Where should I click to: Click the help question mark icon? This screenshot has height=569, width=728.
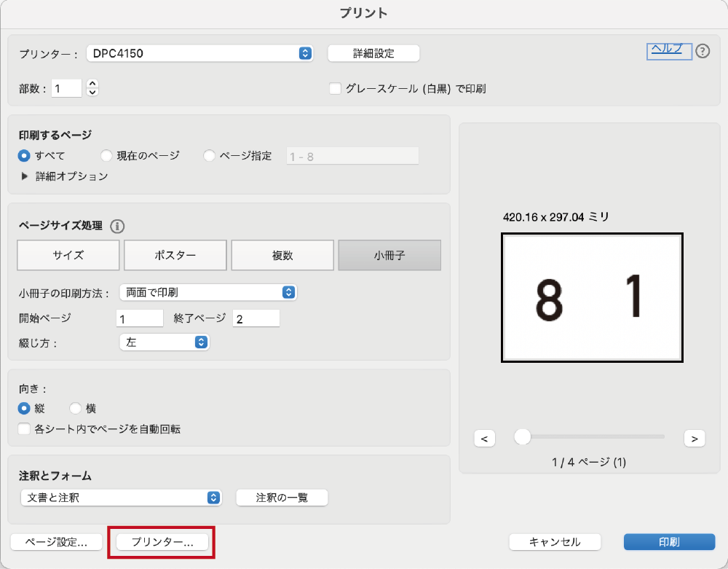[x=703, y=51]
